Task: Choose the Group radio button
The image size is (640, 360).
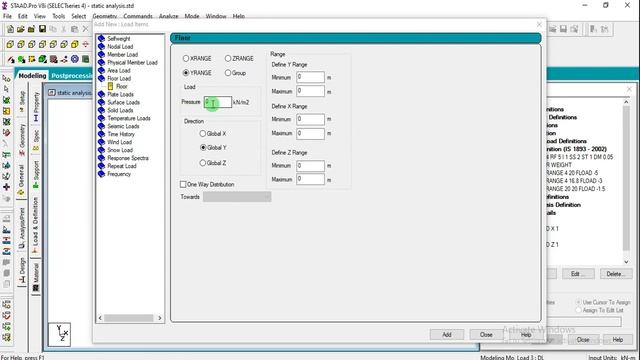Action: tap(228, 73)
